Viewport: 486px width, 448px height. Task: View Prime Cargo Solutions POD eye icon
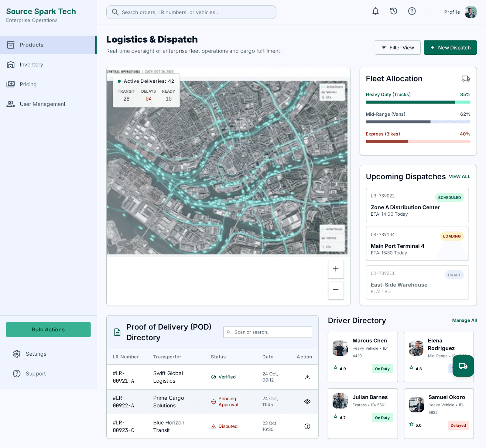coord(307,402)
